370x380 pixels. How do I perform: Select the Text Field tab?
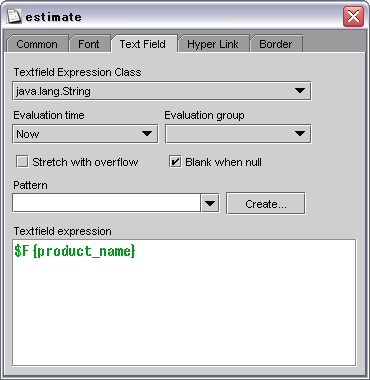[x=143, y=44]
